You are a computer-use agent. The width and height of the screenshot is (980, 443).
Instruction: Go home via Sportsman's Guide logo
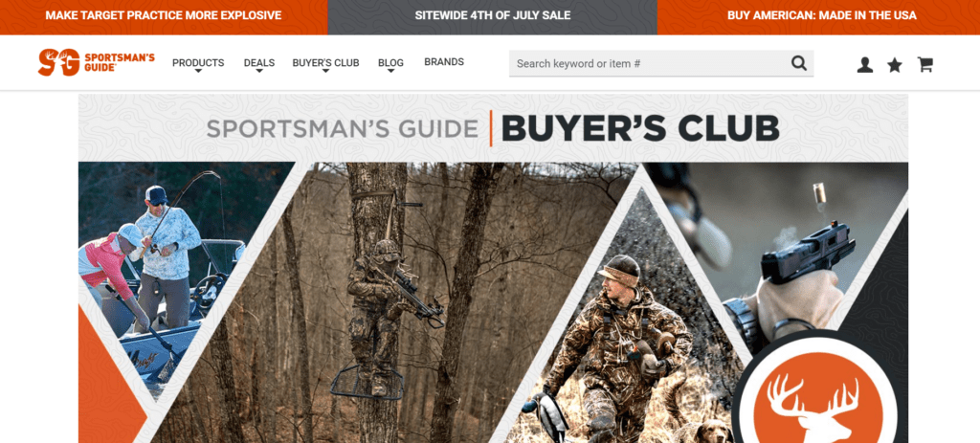pyautogui.click(x=97, y=62)
